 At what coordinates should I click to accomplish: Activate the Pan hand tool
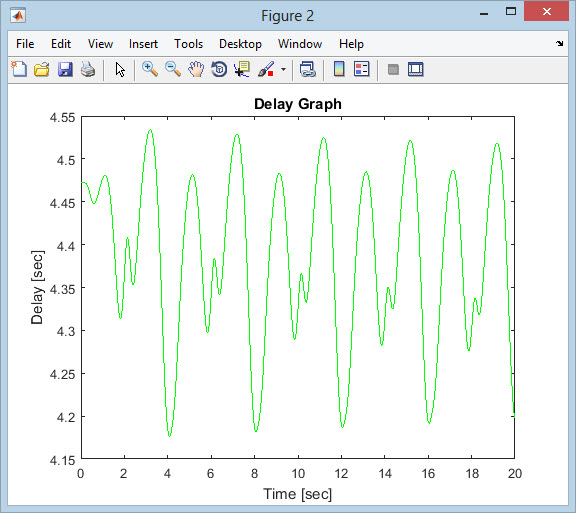click(x=196, y=69)
